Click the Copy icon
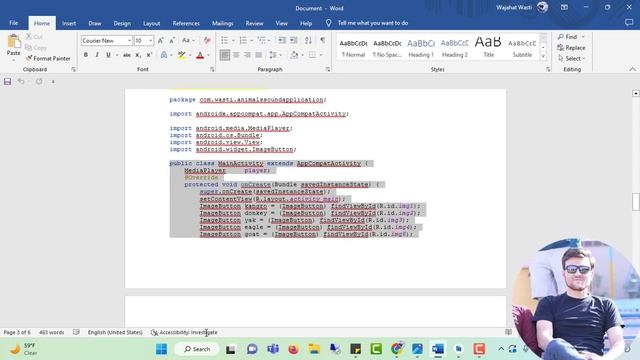The width and height of the screenshot is (640, 360). (29, 48)
